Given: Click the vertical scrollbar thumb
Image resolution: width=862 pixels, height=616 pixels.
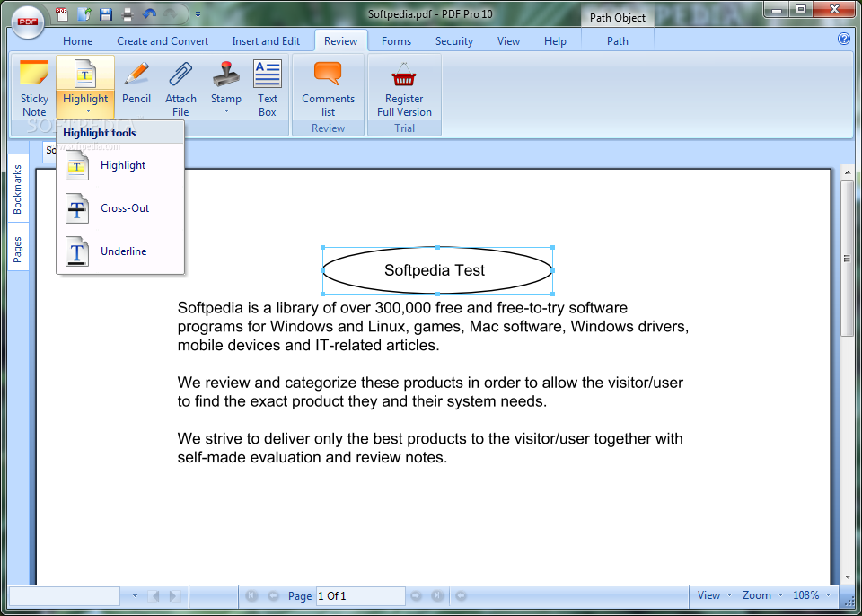Looking at the screenshot, I should pos(847,259).
